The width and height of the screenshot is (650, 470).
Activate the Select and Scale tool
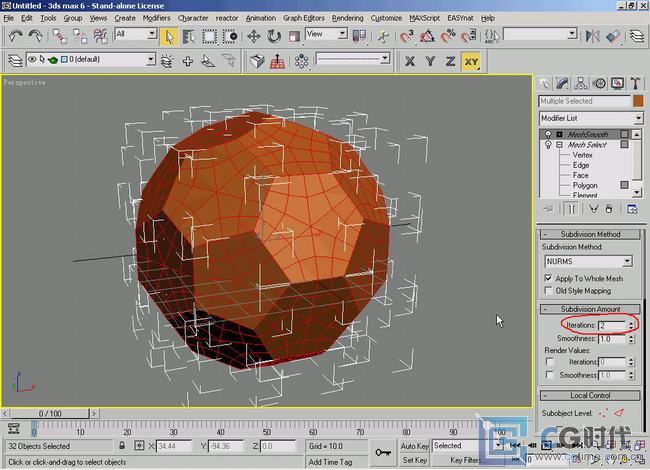point(294,36)
